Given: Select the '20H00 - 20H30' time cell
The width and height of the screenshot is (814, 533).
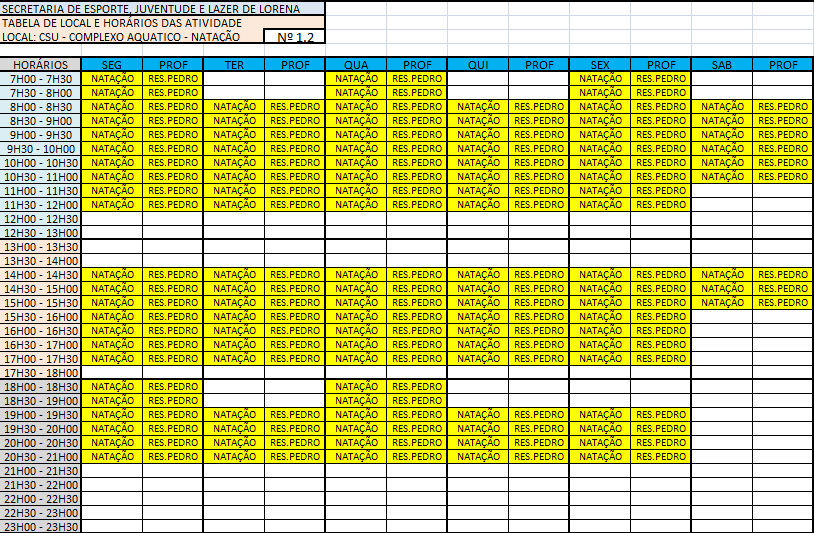Looking at the screenshot, I should [40, 443].
